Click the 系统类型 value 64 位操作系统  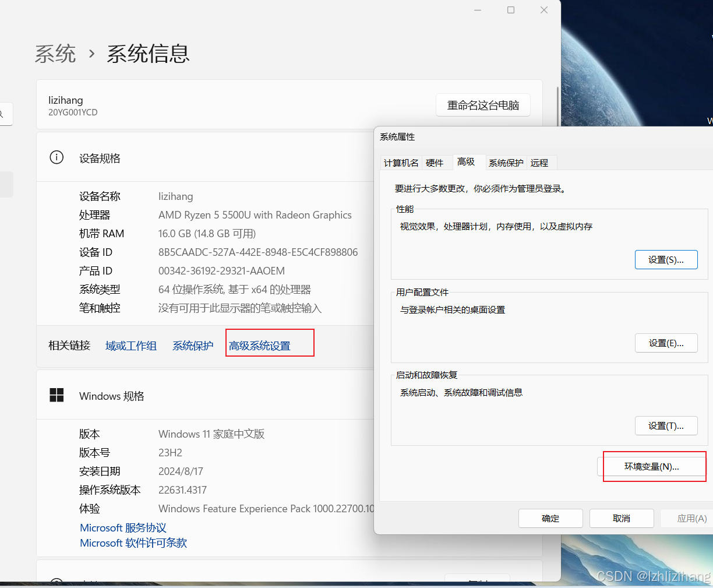click(235, 290)
